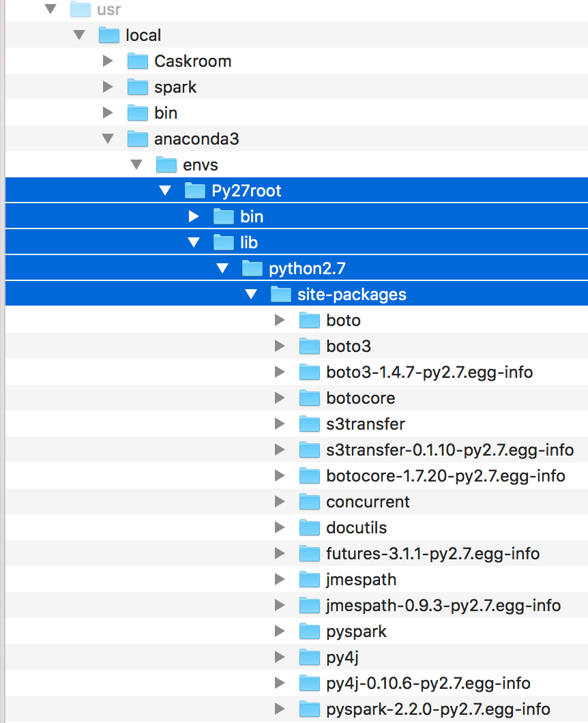
Task: Expand the botocore folder triangle
Action: (280, 398)
